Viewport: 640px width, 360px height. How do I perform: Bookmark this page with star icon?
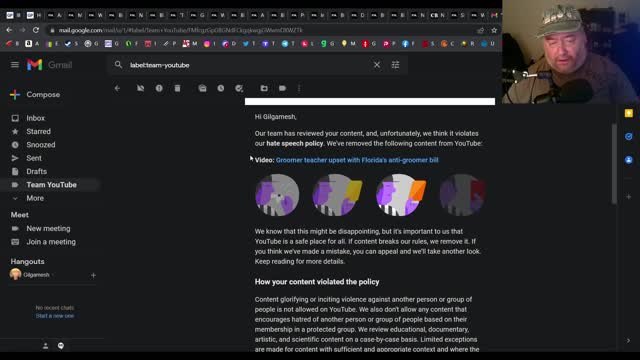tap(494, 30)
